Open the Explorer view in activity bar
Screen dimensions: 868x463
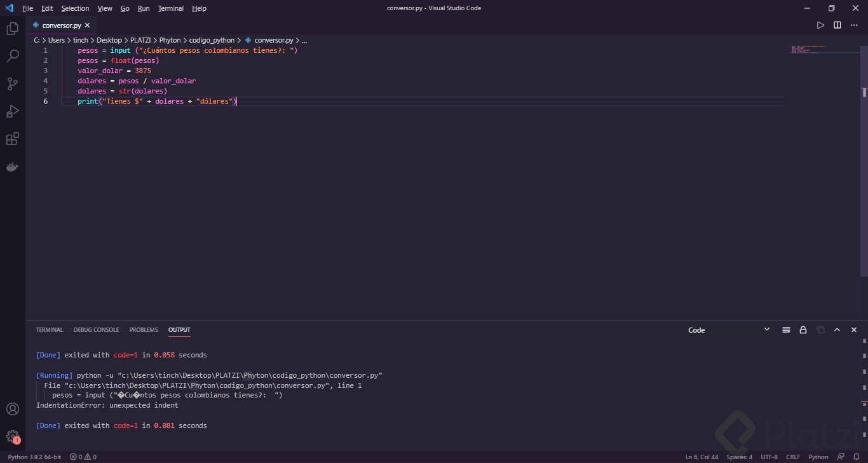click(x=12, y=29)
